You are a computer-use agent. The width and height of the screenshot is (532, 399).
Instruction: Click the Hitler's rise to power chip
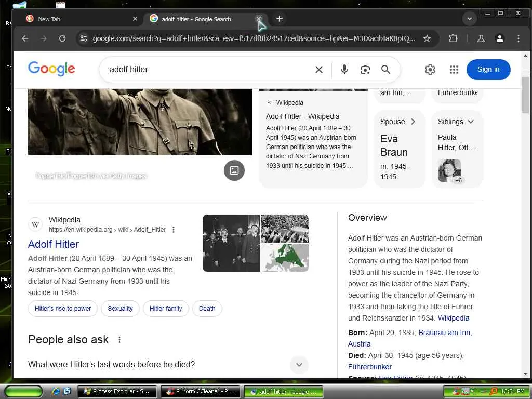63,309
